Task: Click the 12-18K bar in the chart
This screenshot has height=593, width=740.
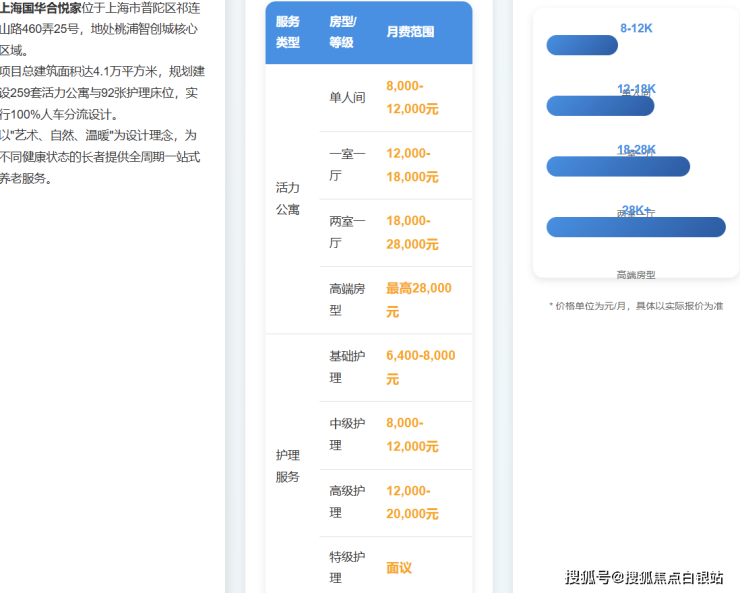Action: point(586,106)
